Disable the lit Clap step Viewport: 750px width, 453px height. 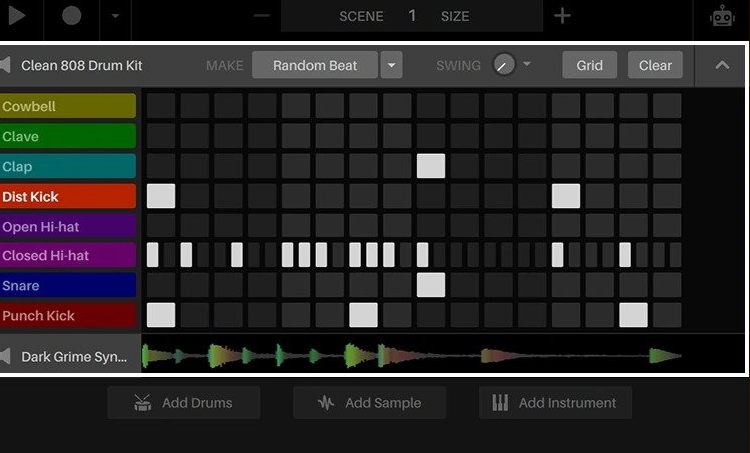coord(431,166)
